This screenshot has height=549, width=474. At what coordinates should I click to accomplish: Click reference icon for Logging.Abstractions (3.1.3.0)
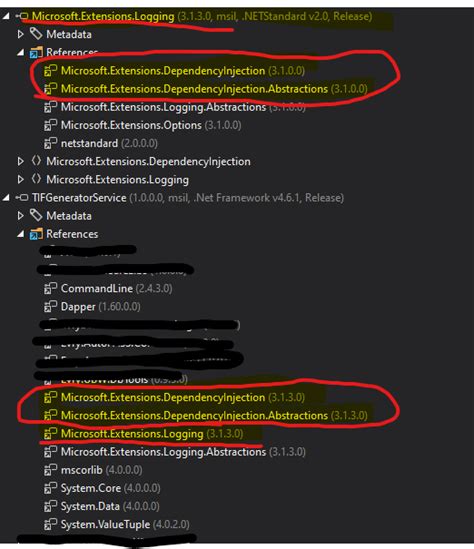click(x=50, y=452)
